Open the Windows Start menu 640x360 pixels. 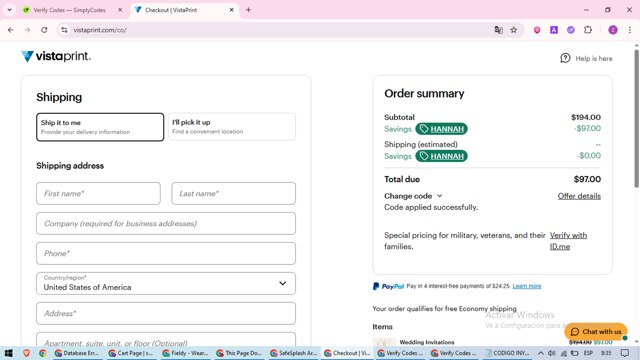coord(8,353)
